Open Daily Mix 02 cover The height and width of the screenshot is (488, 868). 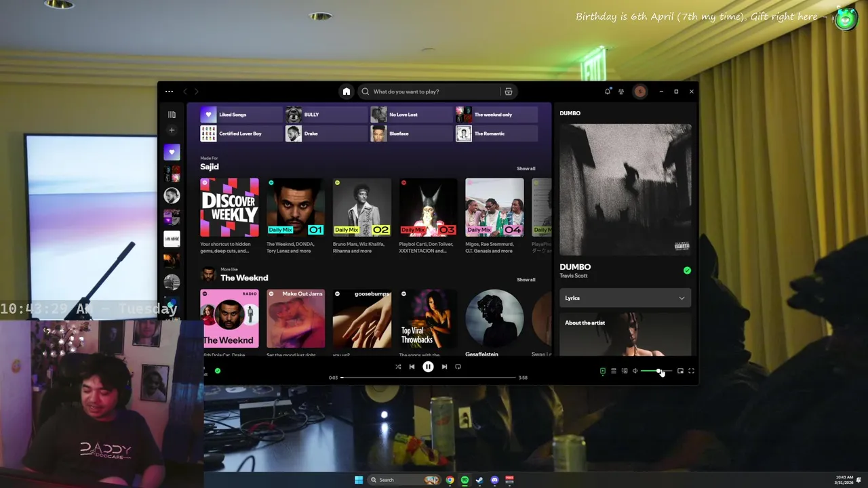pos(362,207)
